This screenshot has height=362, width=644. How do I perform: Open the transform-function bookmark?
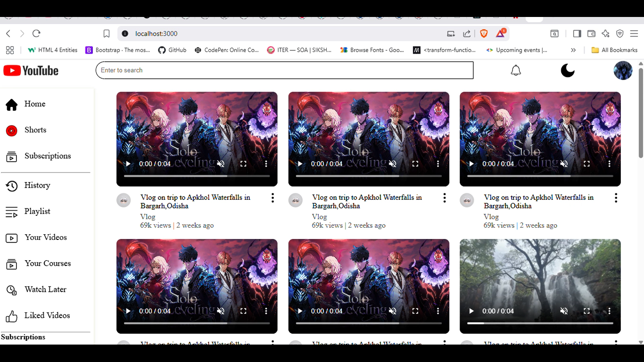(445, 50)
